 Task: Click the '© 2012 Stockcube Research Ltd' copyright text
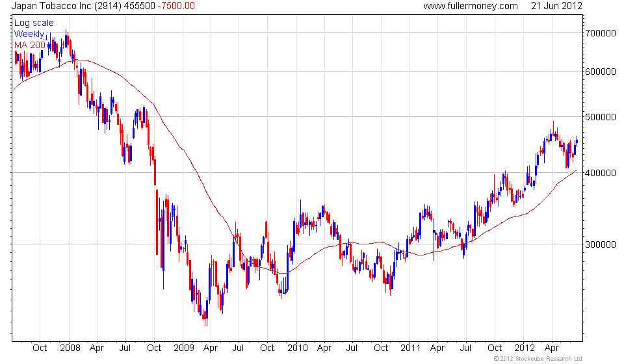[538, 359]
